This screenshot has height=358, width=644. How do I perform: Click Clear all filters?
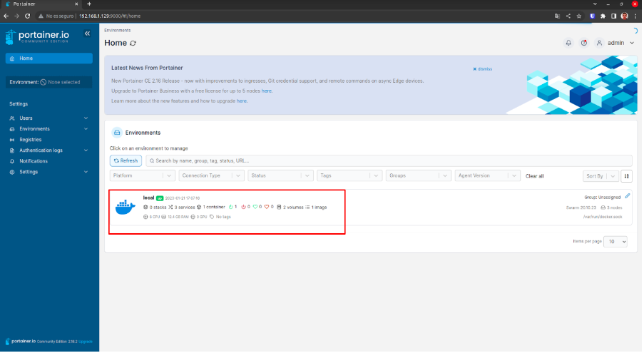click(x=535, y=175)
